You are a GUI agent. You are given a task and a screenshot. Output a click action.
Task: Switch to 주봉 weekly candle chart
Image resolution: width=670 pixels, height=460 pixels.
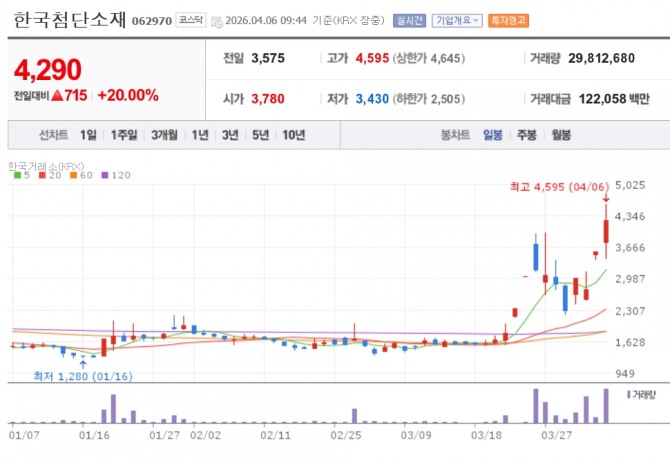[527, 135]
